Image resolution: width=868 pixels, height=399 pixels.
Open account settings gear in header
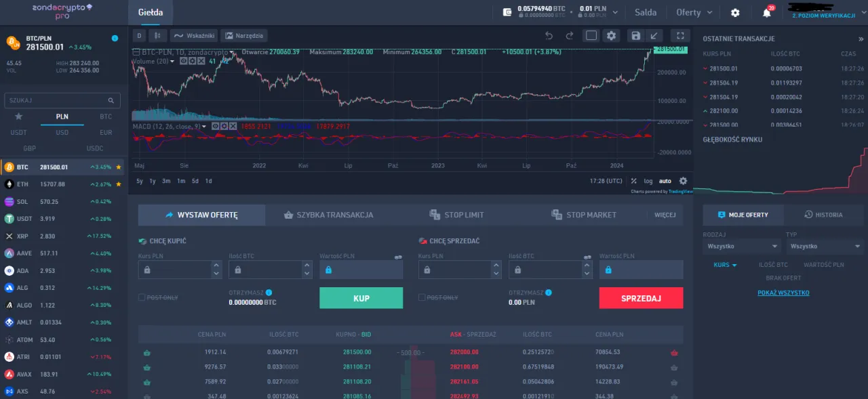pyautogui.click(x=735, y=13)
